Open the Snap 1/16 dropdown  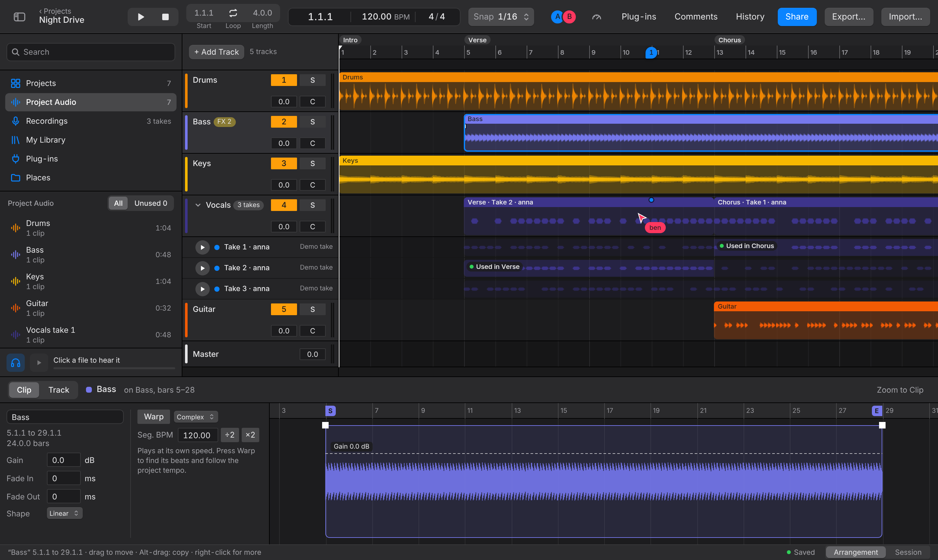[501, 17]
